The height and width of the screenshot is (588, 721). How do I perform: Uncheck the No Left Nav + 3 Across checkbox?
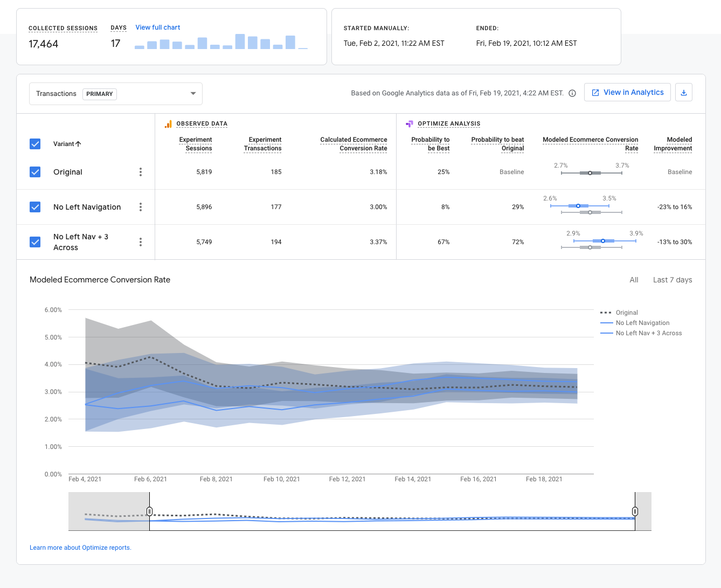[x=35, y=242]
